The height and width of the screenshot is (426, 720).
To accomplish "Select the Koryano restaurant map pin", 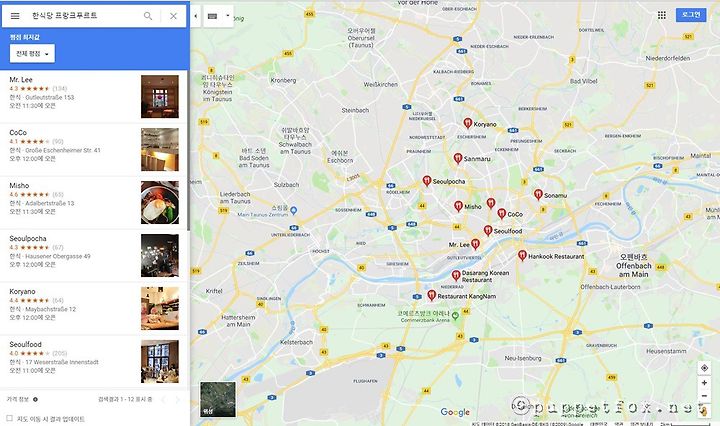I will [467, 123].
